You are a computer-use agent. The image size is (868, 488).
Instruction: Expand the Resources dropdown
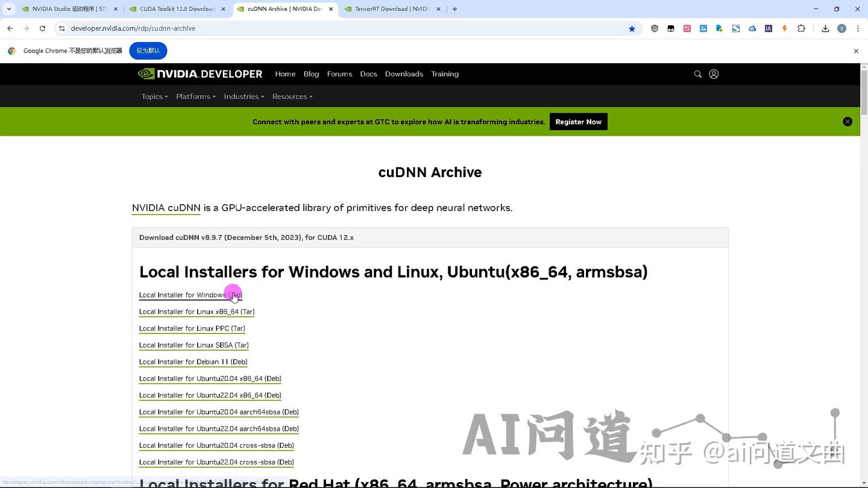(x=292, y=96)
